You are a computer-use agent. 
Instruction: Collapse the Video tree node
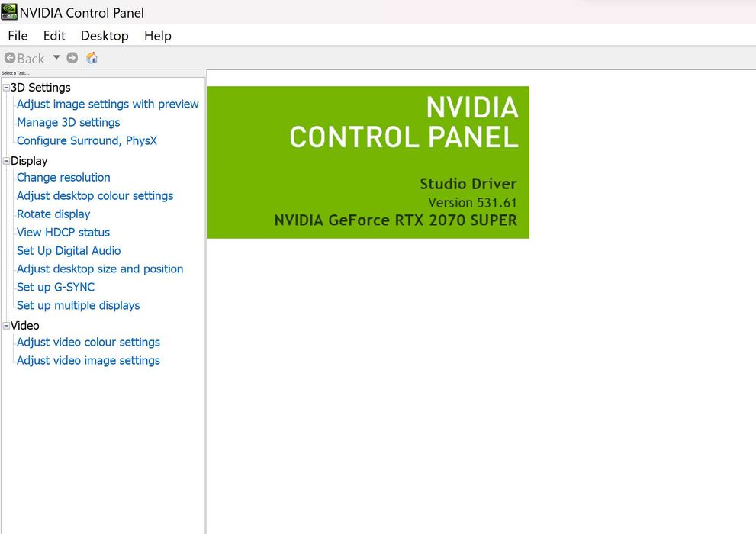[x=6, y=326]
